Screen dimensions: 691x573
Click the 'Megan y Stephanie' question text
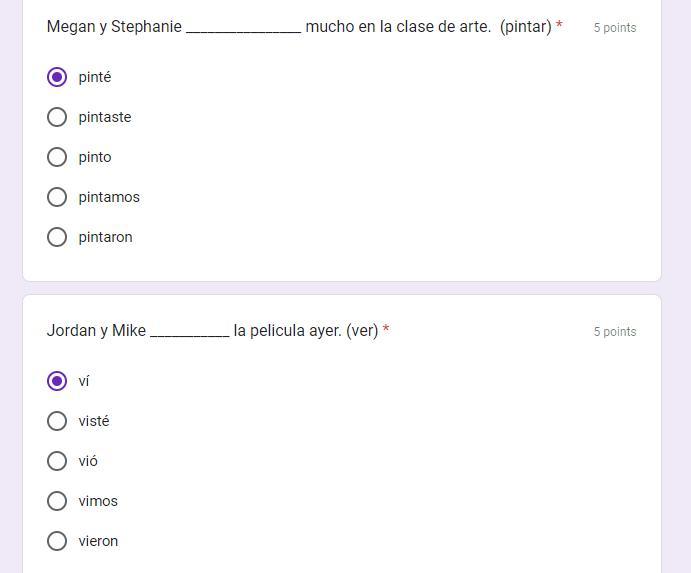(114, 27)
